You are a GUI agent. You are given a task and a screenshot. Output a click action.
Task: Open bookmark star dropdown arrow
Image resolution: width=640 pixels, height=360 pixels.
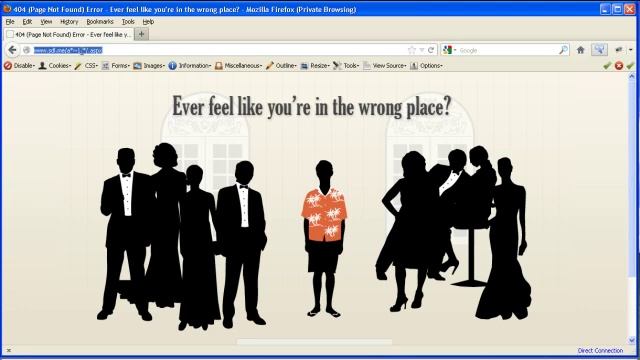(x=422, y=50)
